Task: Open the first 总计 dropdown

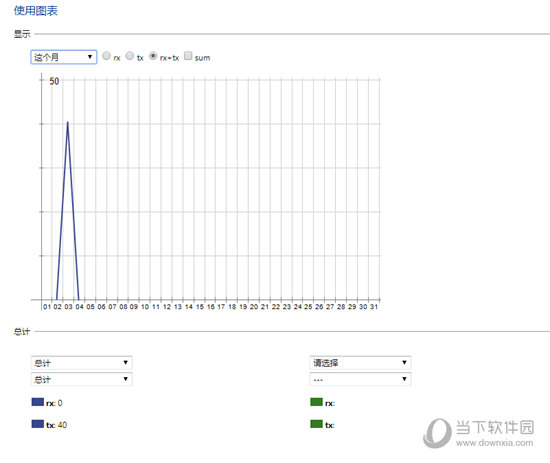Action: tap(82, 363)
